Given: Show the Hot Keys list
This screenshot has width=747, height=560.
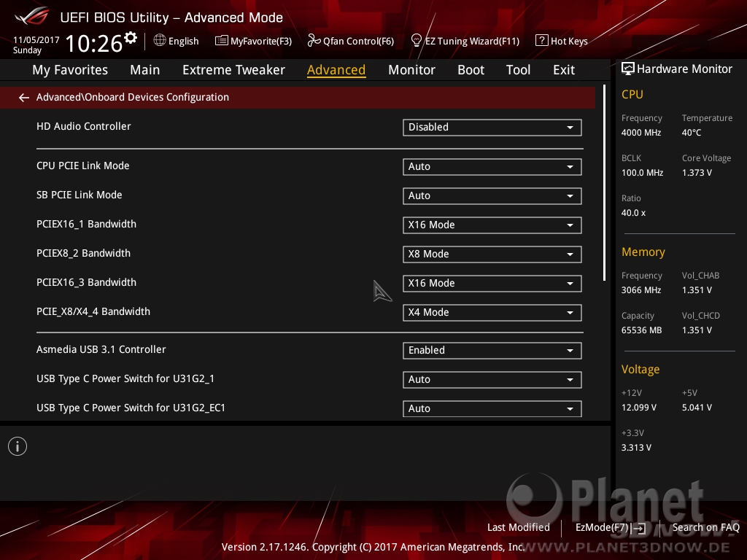Looking at the screenshot, I should pyautogui.click(x=562, y=41).
